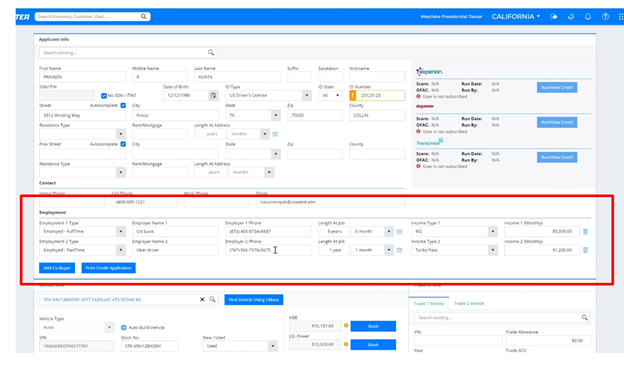
Task: Delete Income 1 row with trash icon
Action: point(585,232)
